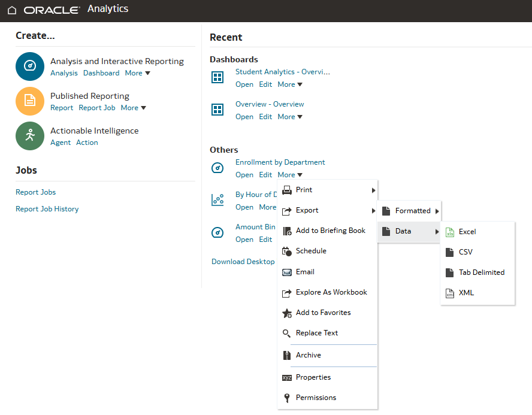
Task: Click the Excel xls file icon
Action: point(450,232)
